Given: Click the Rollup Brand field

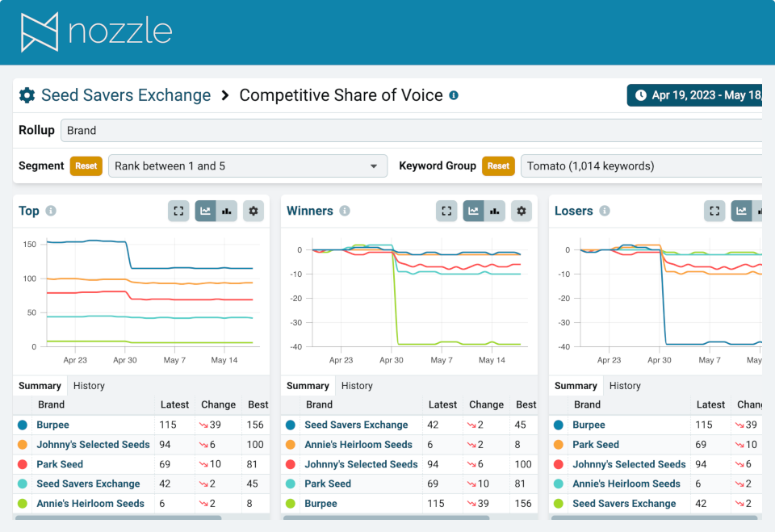Looking at the screenshot, I should [x=411, y=131].
